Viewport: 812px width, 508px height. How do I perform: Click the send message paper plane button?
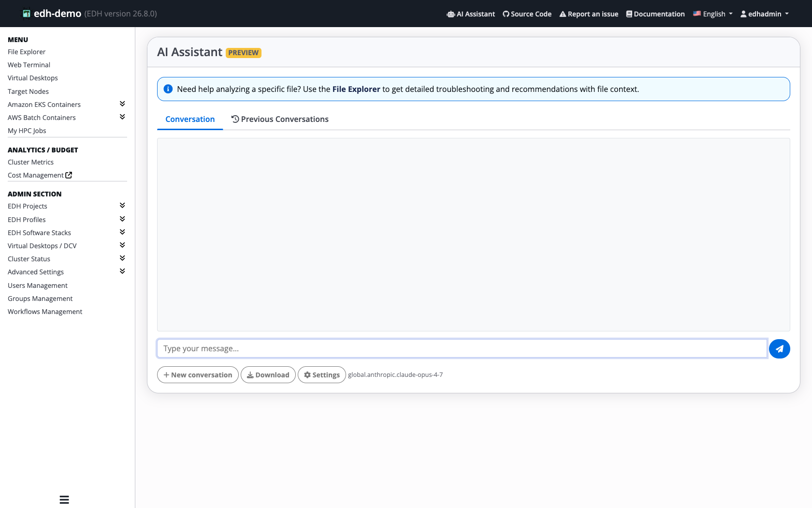point(779,349)
